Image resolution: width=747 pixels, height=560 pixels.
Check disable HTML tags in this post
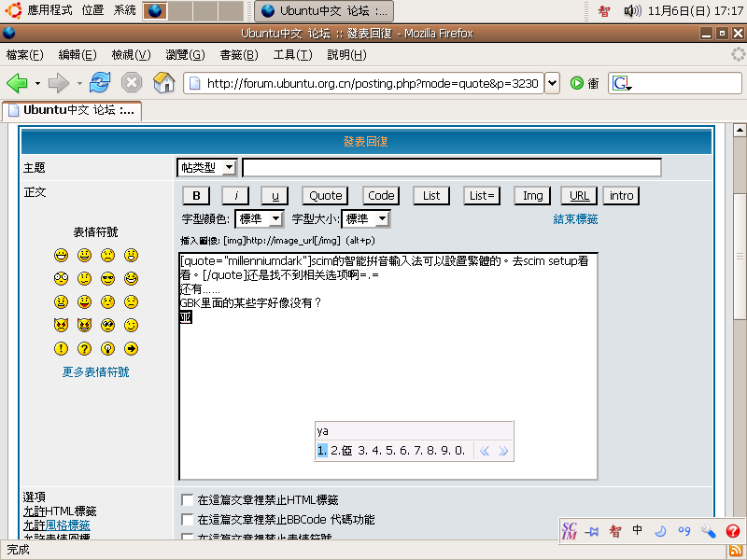[x=188, y=500]
